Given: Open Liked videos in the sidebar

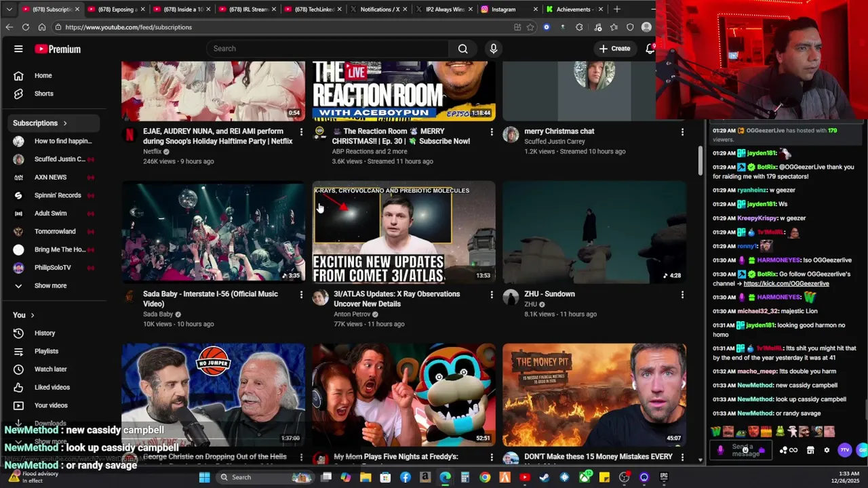Looking at the screenshot, I should click(x=54, y=387).
